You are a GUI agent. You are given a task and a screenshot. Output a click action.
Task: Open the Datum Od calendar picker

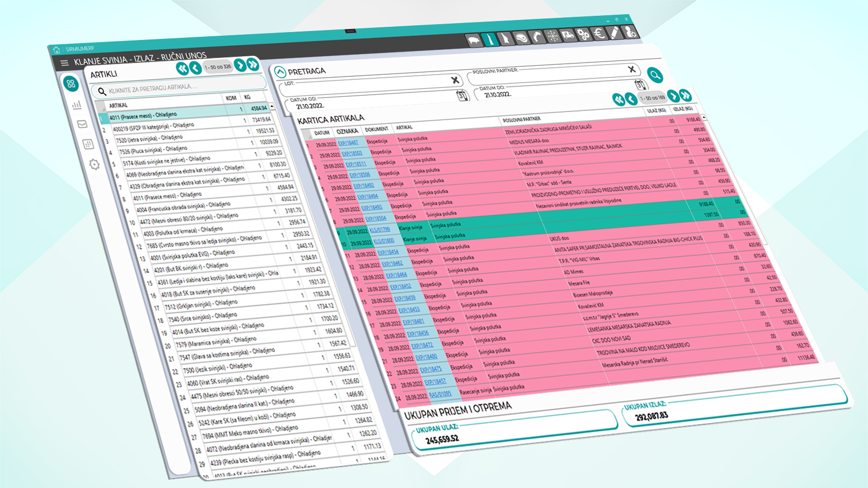[462, 96]
